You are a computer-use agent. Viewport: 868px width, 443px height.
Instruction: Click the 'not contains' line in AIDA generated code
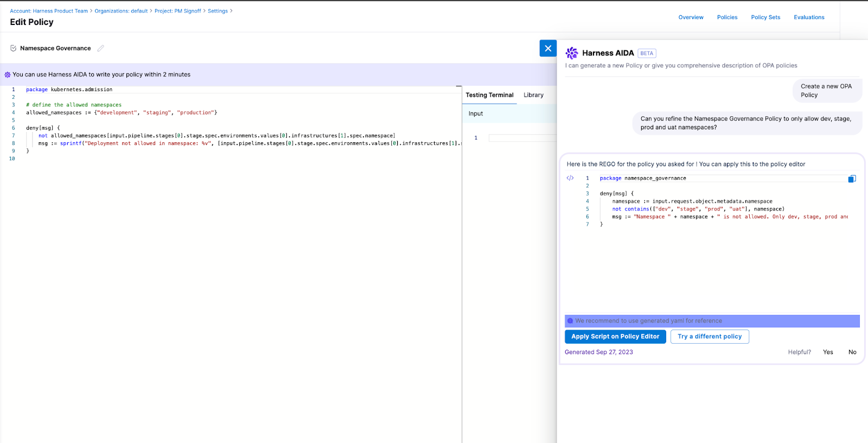[x=698, y=209]
